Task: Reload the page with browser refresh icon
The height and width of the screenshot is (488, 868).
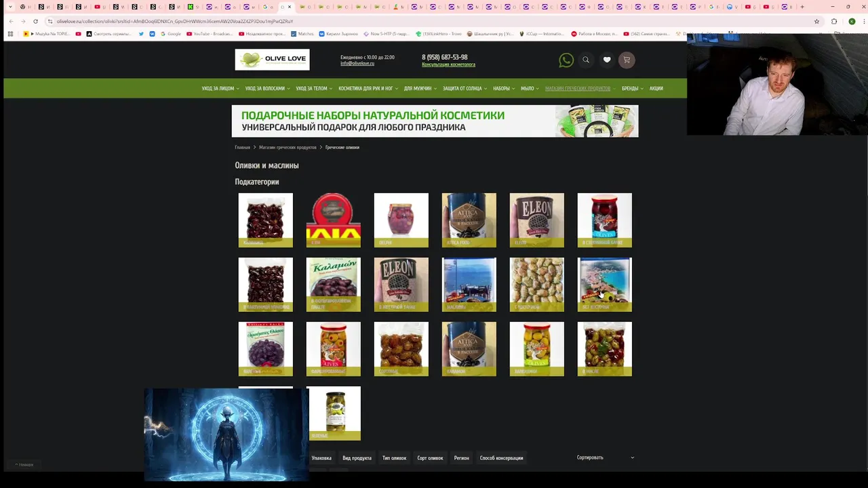Action: 35,21
